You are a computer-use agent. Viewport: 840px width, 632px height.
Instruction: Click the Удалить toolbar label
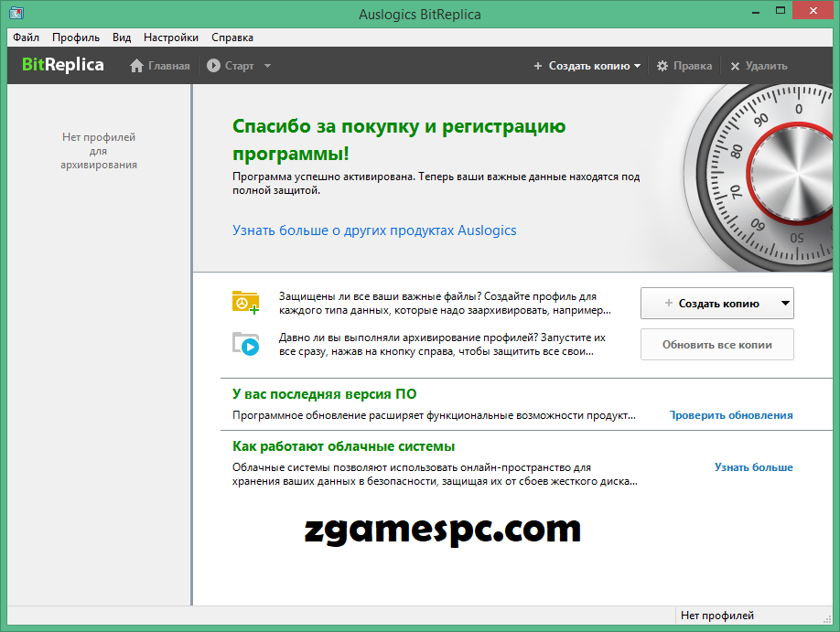click(x=766, y=66)
